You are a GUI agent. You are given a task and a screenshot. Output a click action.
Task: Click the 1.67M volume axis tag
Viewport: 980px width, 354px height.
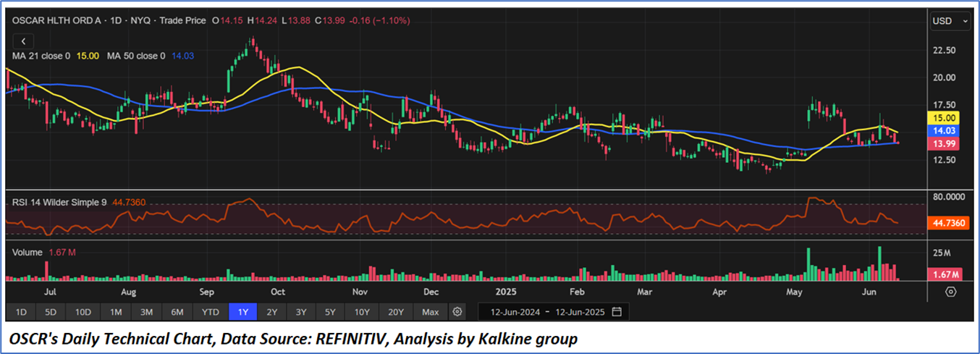946,274
